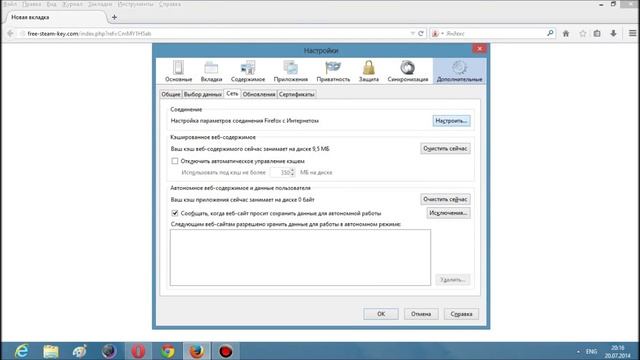Click the disabled Удалить button

coord(453,280)
